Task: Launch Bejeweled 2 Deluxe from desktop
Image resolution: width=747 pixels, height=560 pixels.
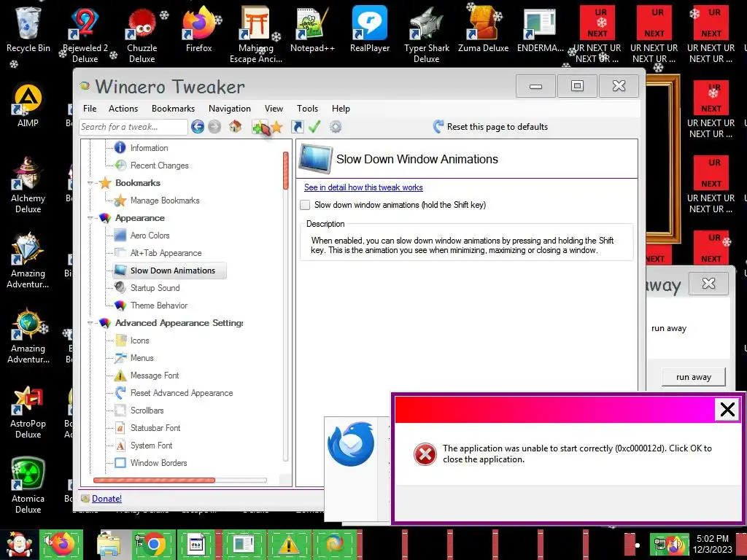Action: (85, 36)
